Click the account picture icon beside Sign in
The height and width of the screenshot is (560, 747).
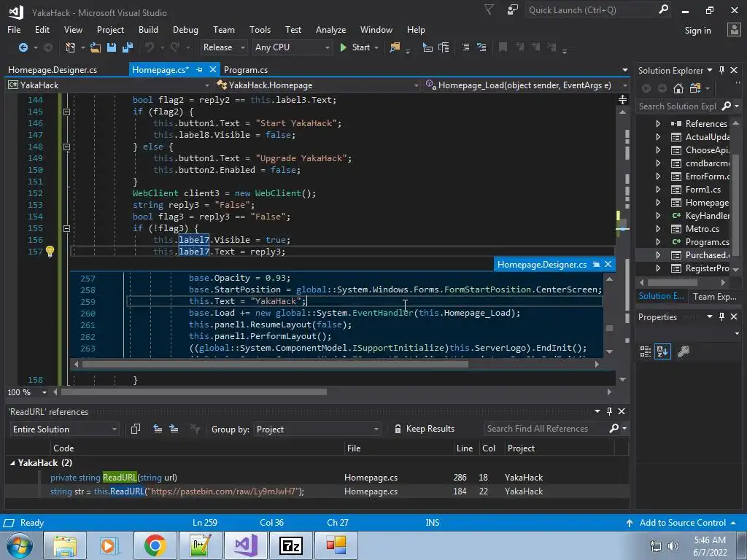[734, 29]
